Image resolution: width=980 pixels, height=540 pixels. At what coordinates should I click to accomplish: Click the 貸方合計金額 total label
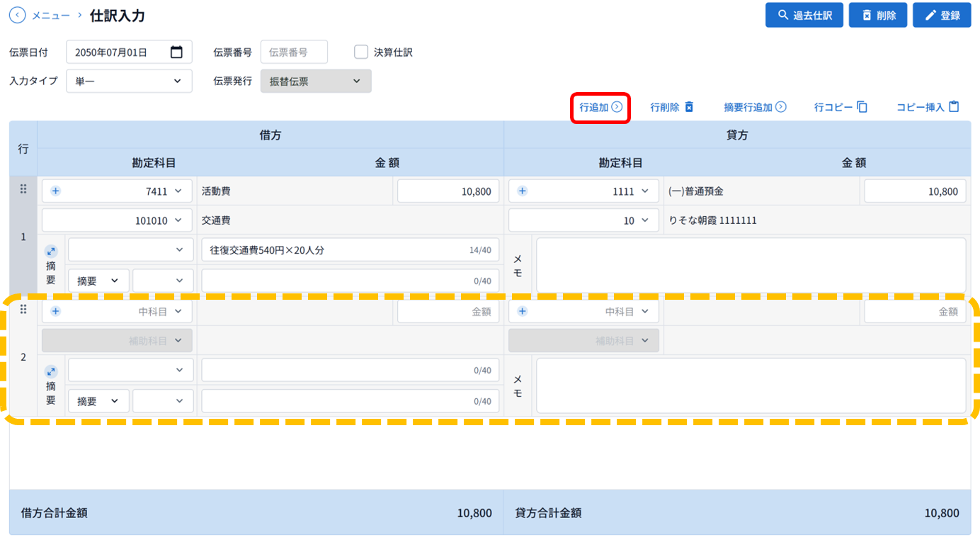pos(549,512)
